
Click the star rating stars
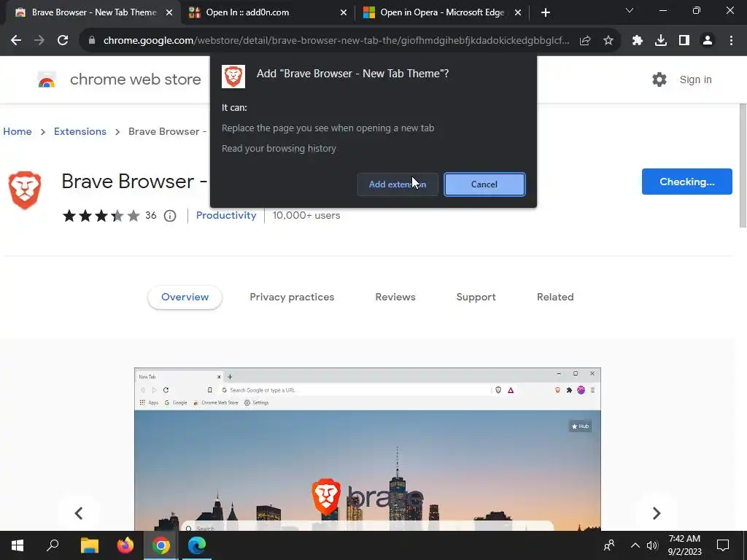click(101, 216)
